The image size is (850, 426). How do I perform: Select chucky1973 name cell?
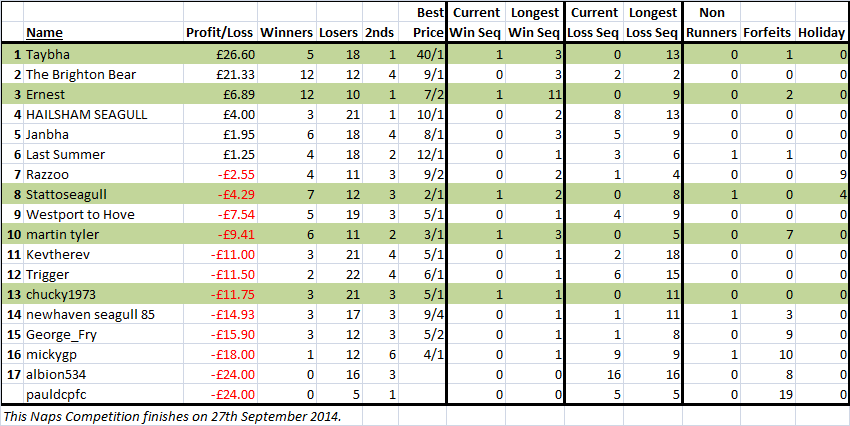tap(104, 295)
